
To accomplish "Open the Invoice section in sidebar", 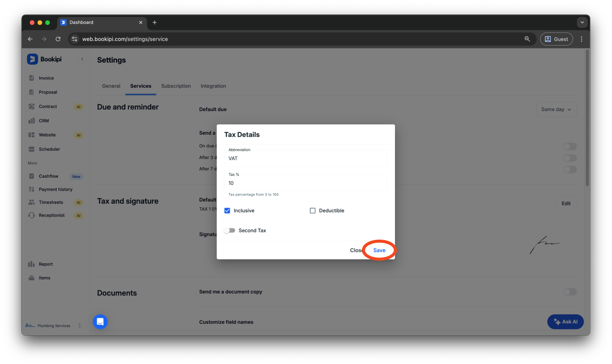I will click(x=46, y=78).
